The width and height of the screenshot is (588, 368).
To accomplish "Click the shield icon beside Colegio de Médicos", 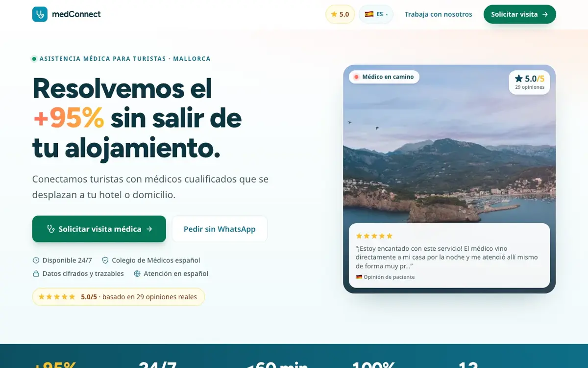I will pyautogui.click(x=105, y=261).
